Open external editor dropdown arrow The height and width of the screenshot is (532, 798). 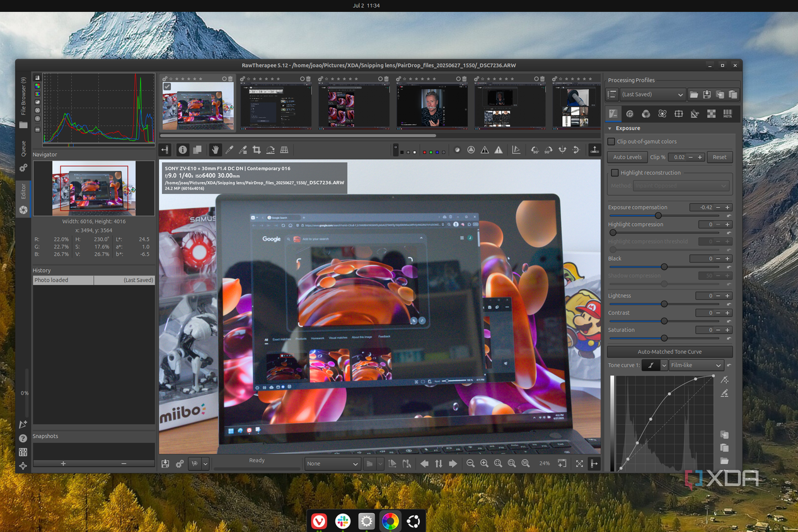pos(205,463)
